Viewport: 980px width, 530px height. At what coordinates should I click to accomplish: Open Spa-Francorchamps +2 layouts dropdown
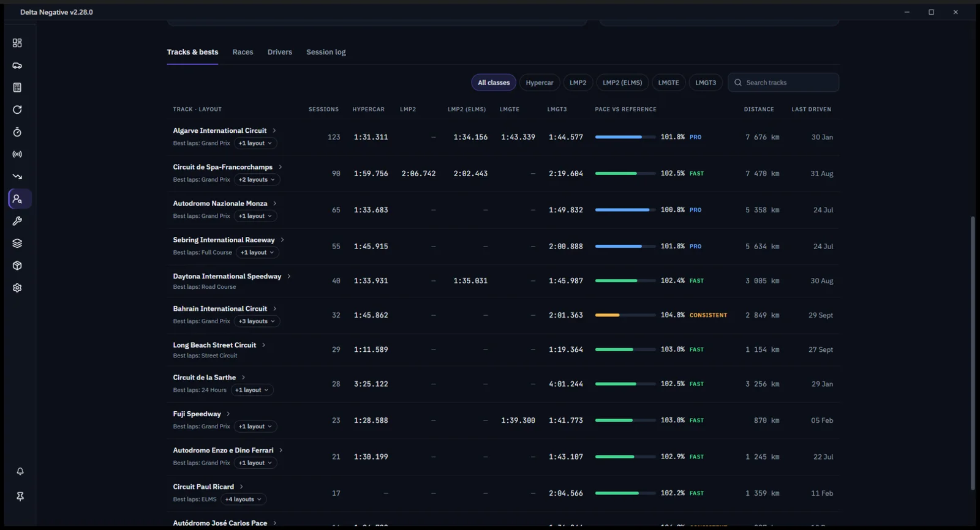tap(257, 179)
